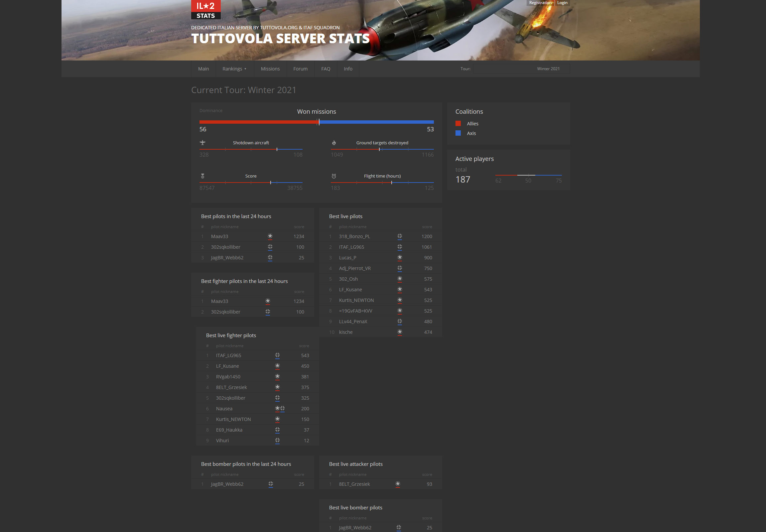The image size is (766, 532).
Task: Click star icon beside LF_Kusane in best live pilots
Action: coord(400,290)
